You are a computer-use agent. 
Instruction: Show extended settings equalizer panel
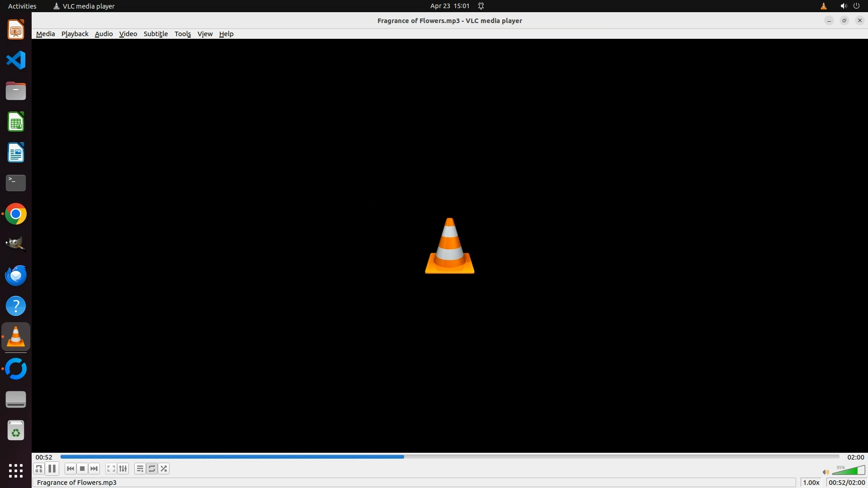tap(123, 469)
